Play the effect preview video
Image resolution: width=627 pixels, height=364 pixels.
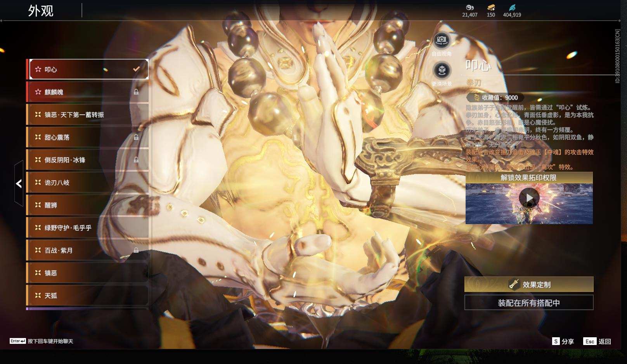[529, 198]
